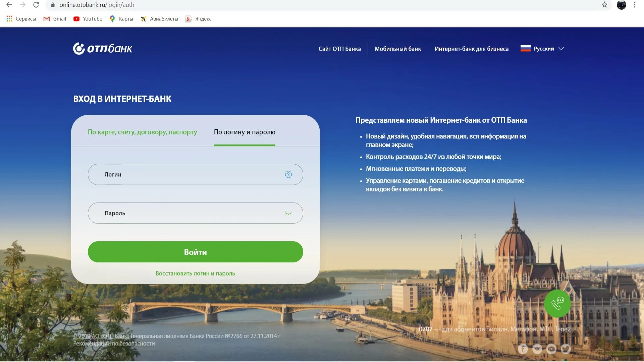Image resolution: width=644 pixels, height=362 pixels.
Task: Click the help/question mark icon in login field
Action: pos(288,174)
